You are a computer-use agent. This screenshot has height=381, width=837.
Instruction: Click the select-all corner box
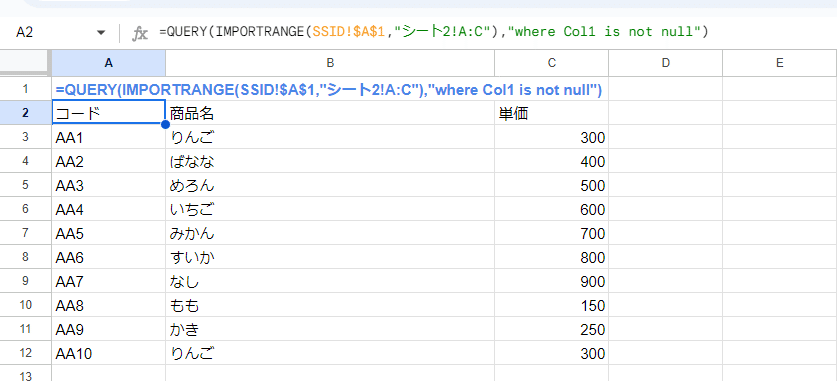coord(26,63)
